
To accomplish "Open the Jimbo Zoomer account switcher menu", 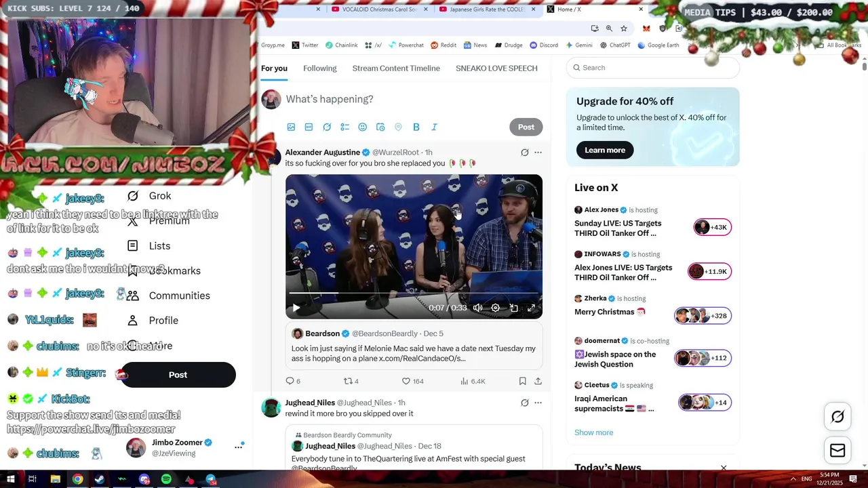I will tap(238, 447).
